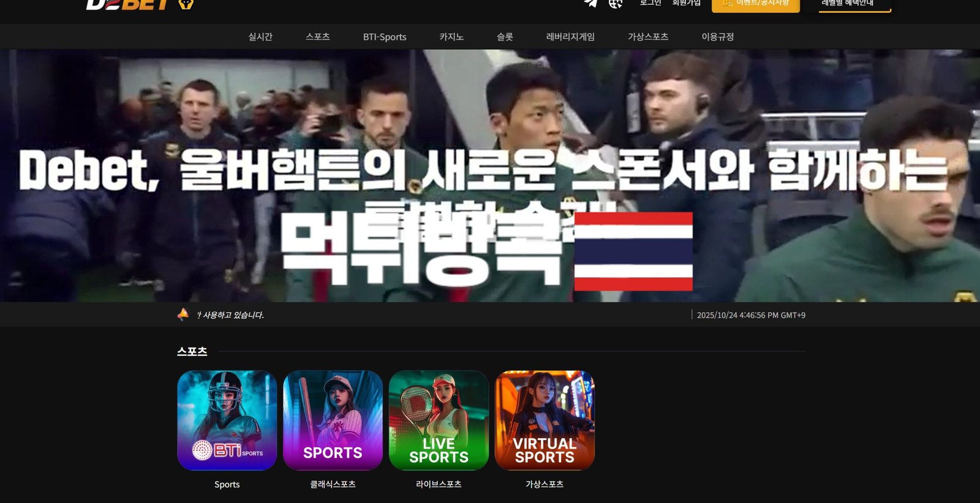The height and width of the screenshot is (503, 980).
Task: Open the BTI Sports game tile
Action: 227,420
